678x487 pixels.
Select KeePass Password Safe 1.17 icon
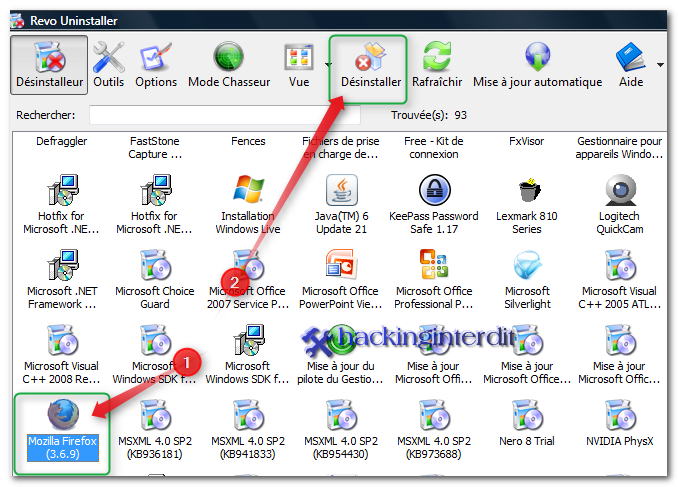click(435, 190)
